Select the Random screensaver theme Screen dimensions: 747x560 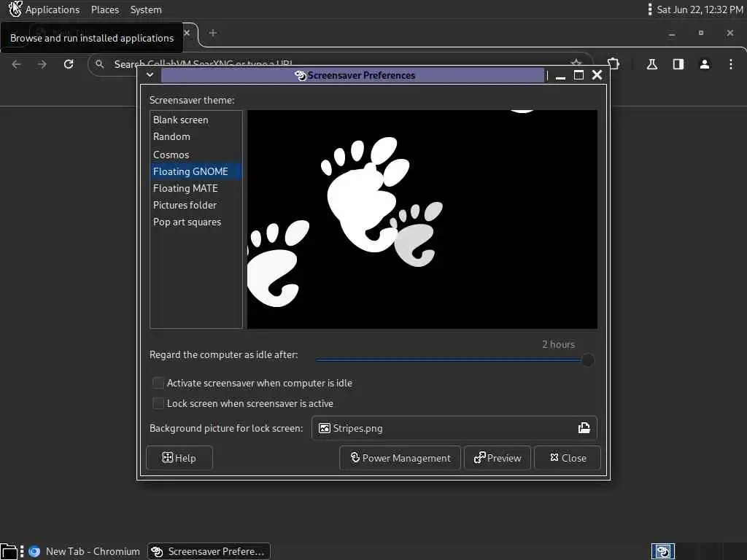(x=196, y=136)
